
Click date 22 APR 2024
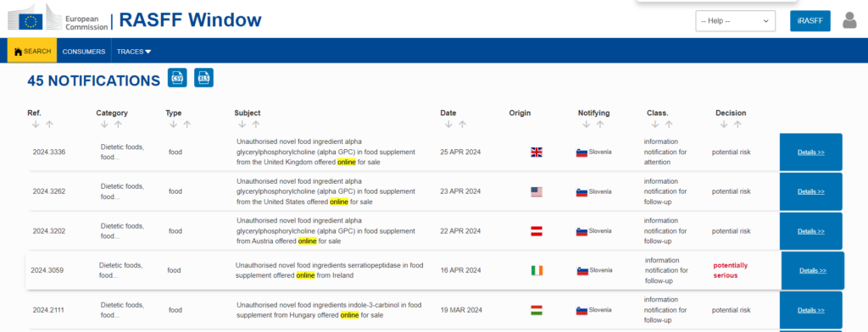(461, 231)
